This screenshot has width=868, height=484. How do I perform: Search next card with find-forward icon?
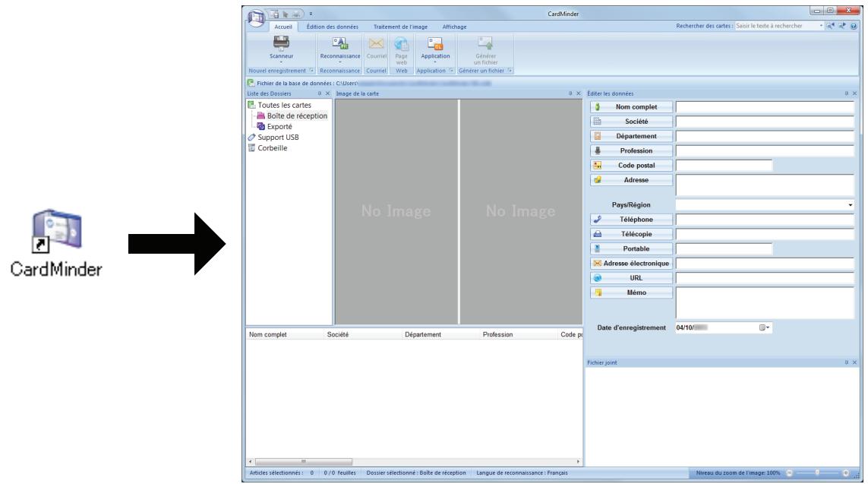(842, 26)
